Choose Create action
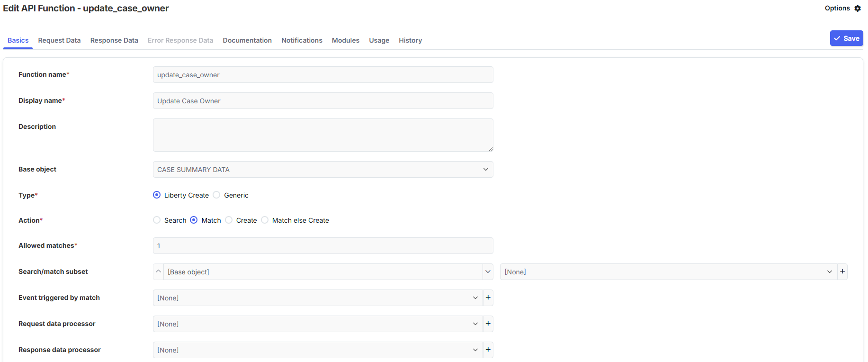This screenshot has width=868, height=362. coord(229,220)
